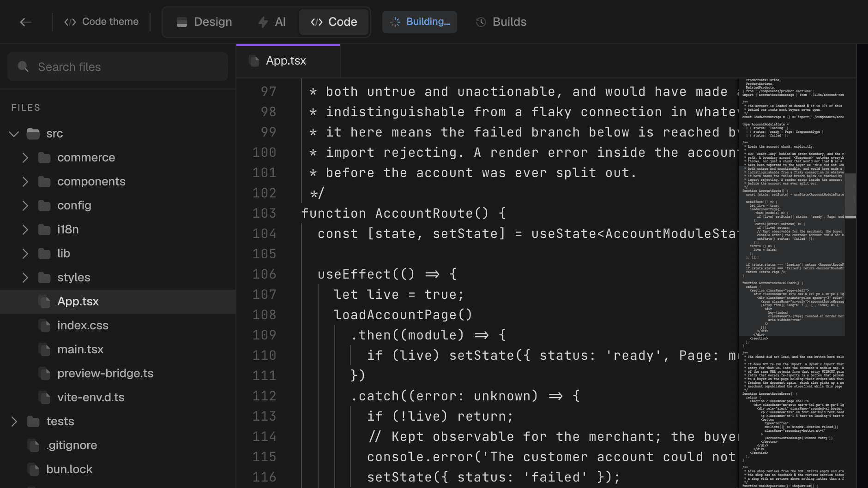Screen dimensions: 868x488
Task: Click the Building spinner icon
Action: pos(395,22)
